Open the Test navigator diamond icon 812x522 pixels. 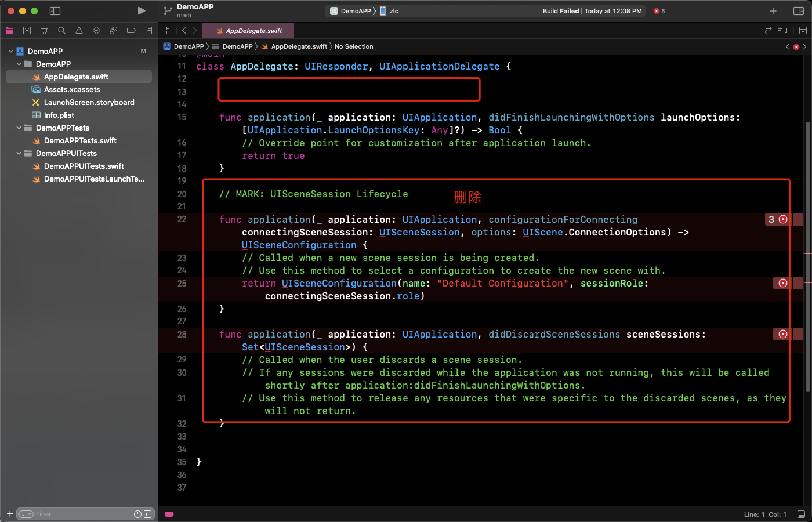click(x=96, y=31)
